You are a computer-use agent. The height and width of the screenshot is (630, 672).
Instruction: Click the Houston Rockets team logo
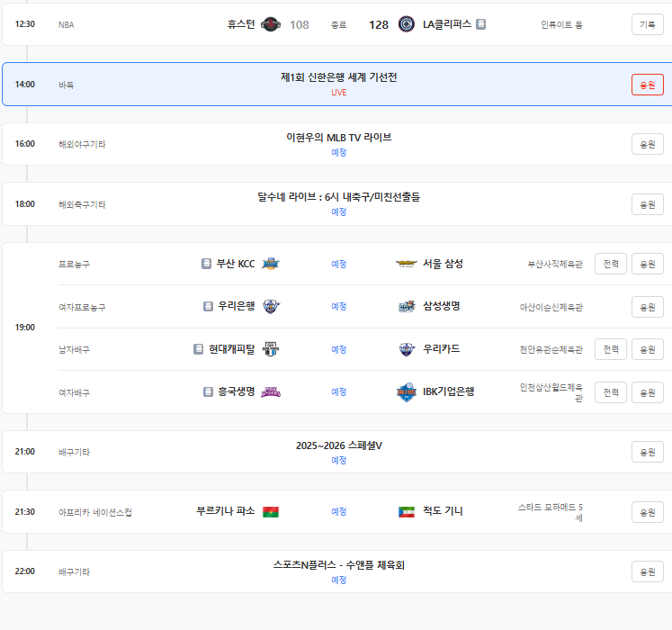pyautogui.click(x=270, y=24)
